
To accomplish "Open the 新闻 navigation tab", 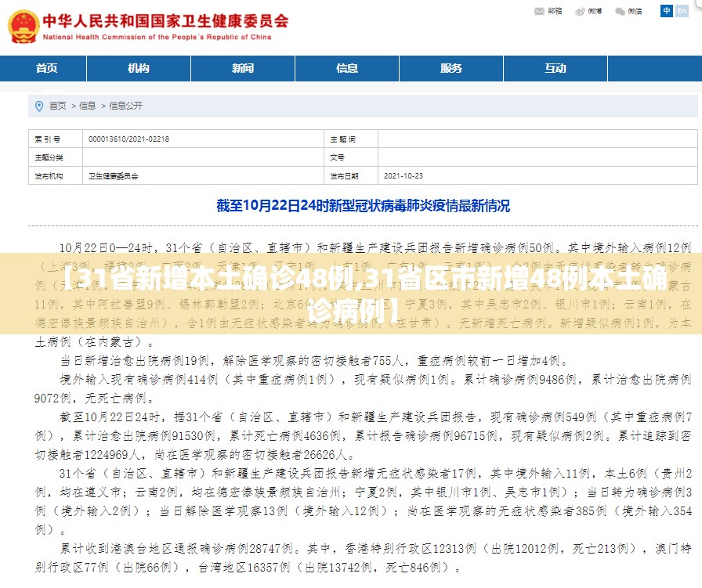I will point(243,68).
